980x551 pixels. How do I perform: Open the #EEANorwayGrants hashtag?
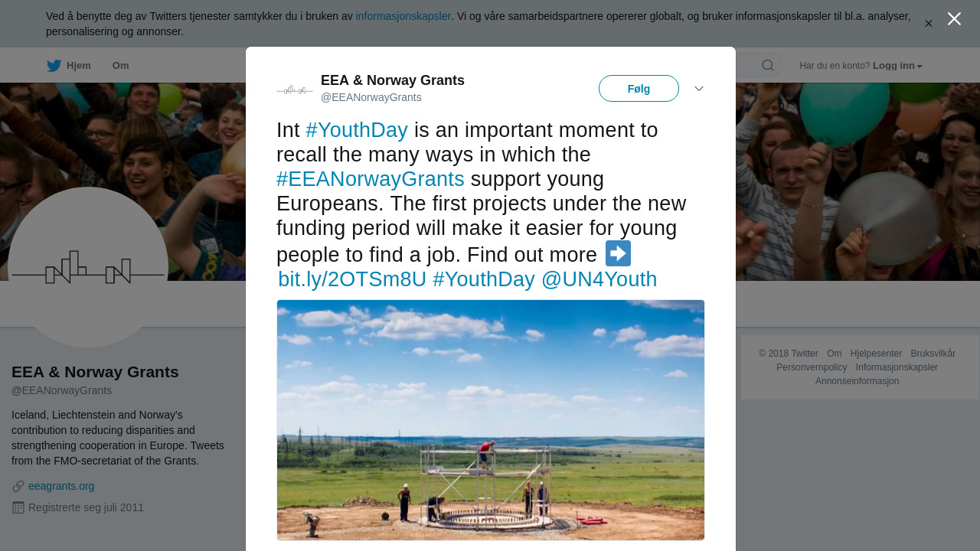point(371,179)
